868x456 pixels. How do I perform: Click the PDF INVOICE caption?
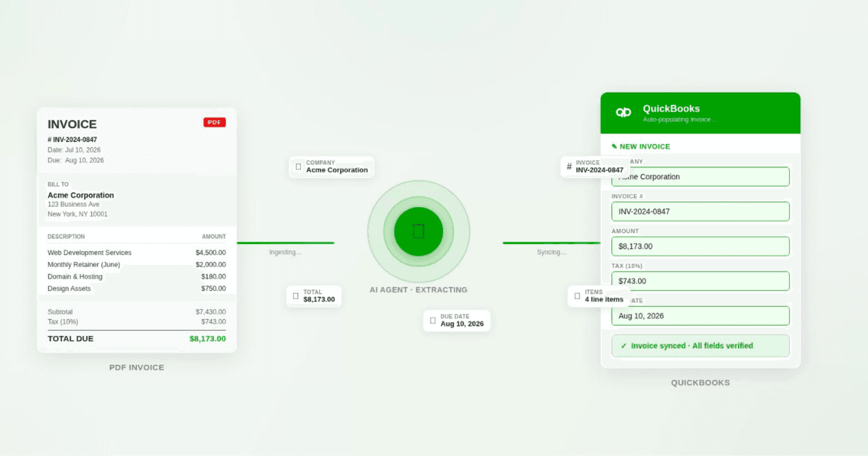pos(137,368)
